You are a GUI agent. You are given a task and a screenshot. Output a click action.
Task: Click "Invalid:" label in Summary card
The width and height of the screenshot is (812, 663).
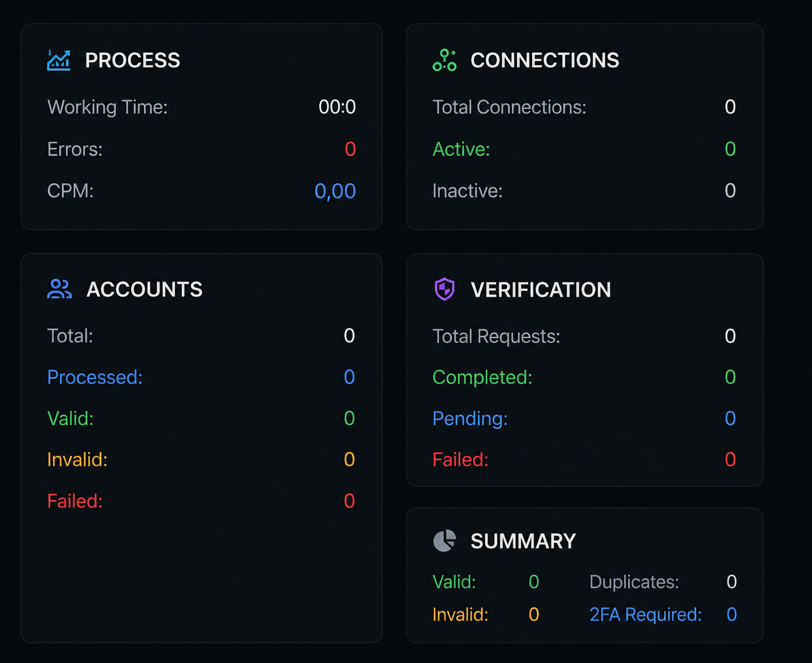click(460, 614)
